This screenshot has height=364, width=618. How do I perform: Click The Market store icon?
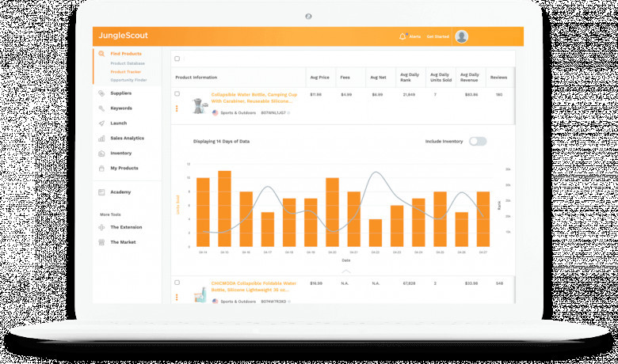point(101,242)
